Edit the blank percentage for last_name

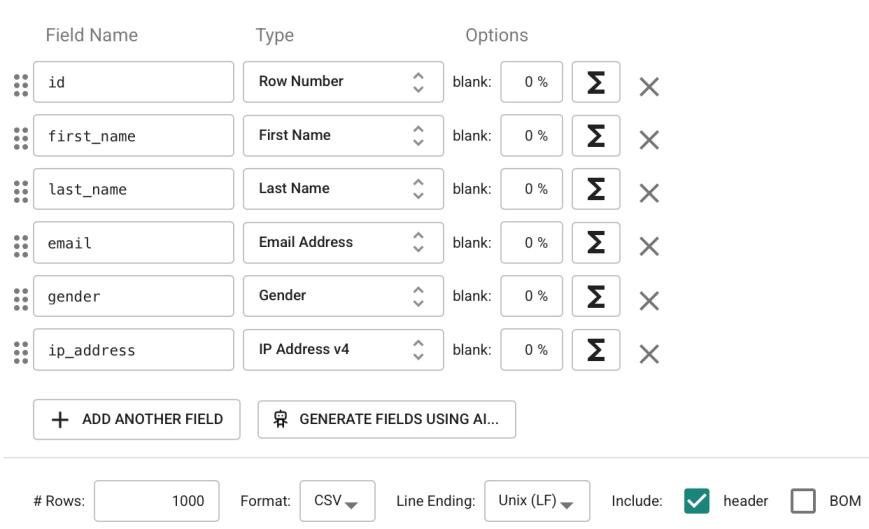[532, 189]
